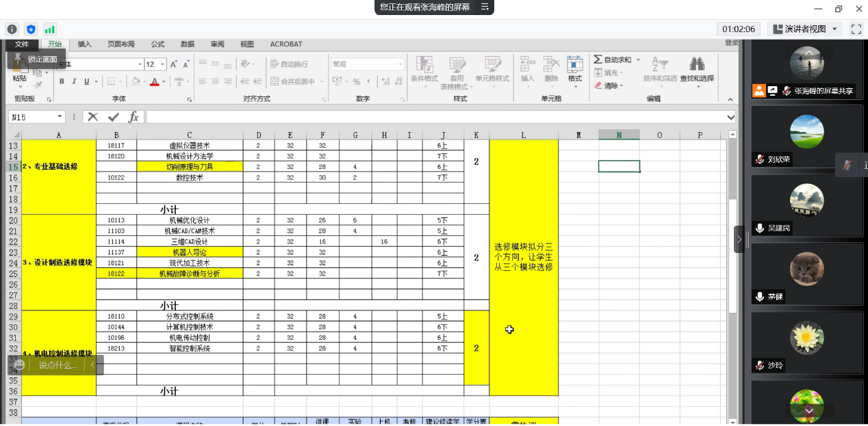868x426 pixels.
Task: Click the red font color swatch
Action: 154,82
